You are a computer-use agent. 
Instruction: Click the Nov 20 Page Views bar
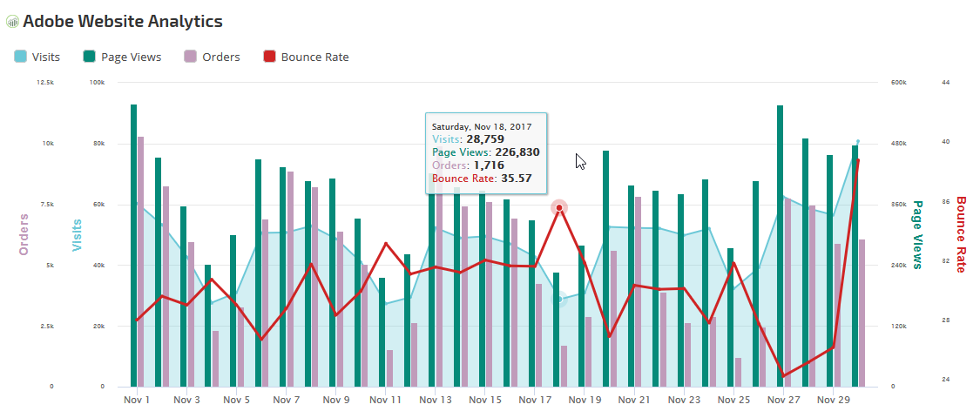(x=605, y=270)
